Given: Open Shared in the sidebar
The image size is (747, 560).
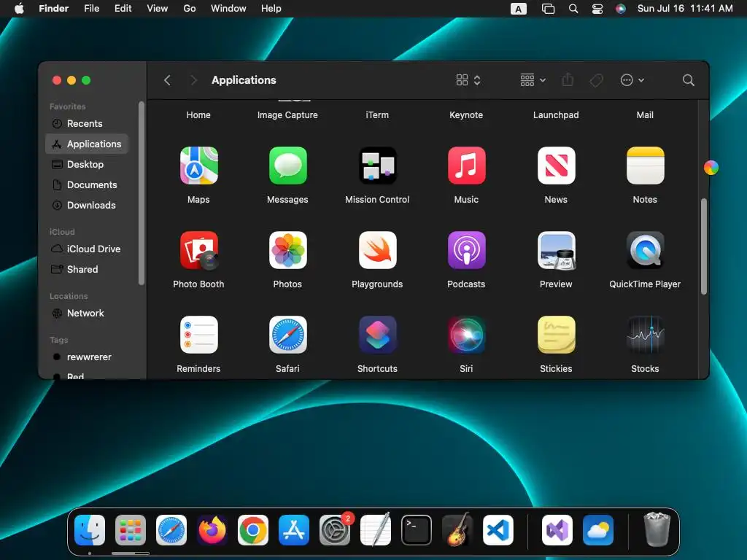Looking at the screenshot, I should point(87,270).
